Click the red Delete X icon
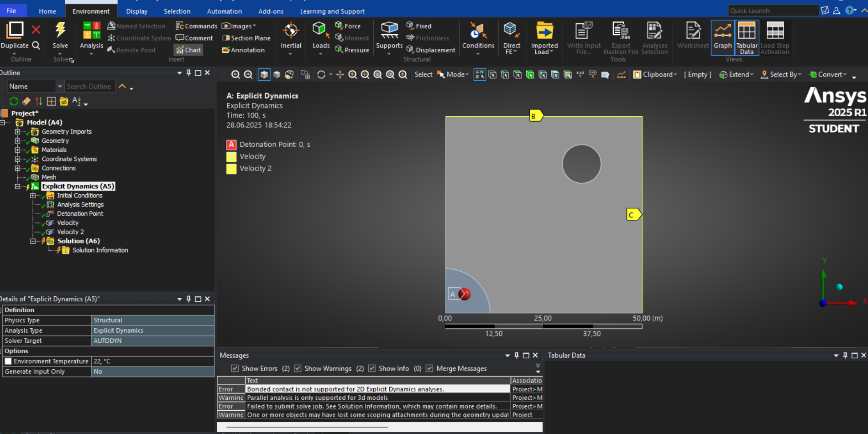The width and height of the screenshot is (868, 434). pyautogui.click(x=36, y=30)
